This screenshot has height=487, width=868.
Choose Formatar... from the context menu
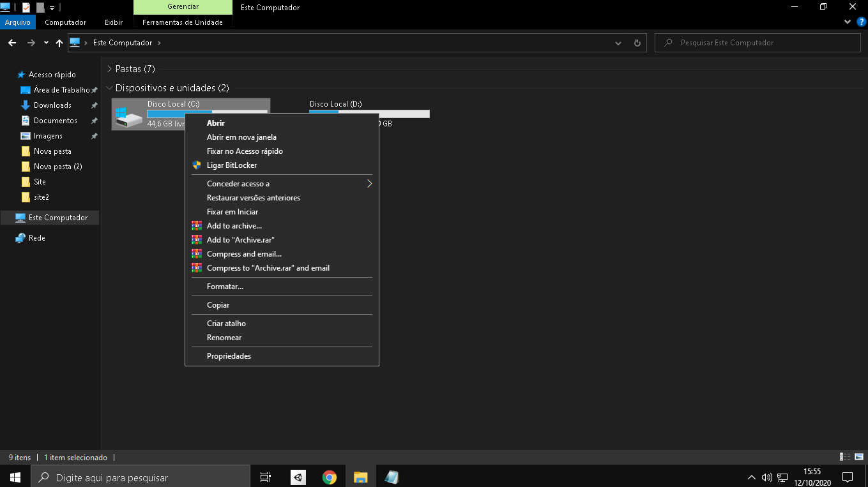click(225, 287)
